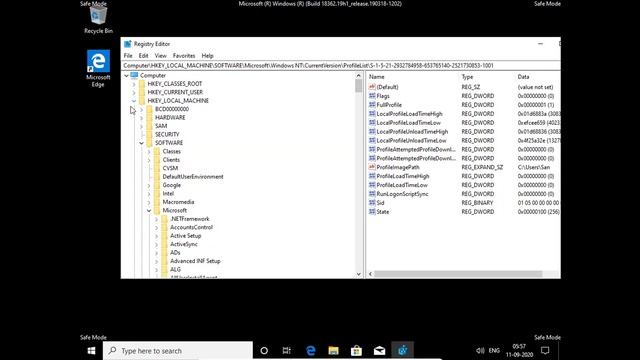Click the HKEY_CURRENT_USER folder icon
Viewport: 640px width, 360px height.
[142, 92]
